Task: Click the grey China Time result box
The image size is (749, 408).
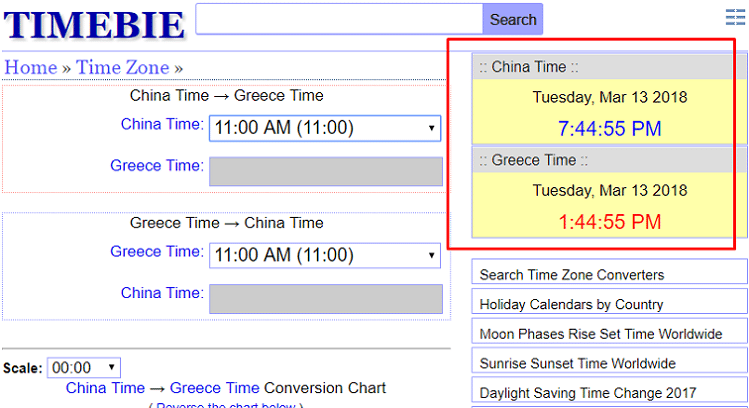Action: point(325,298)
